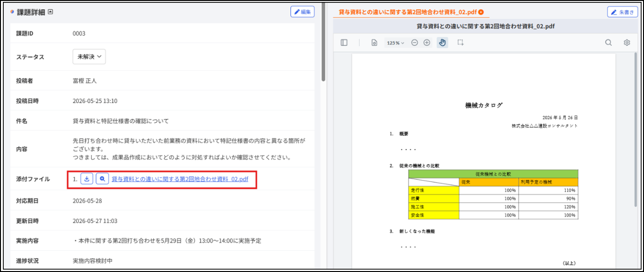Click the page view mode icon

click(374, 42)
